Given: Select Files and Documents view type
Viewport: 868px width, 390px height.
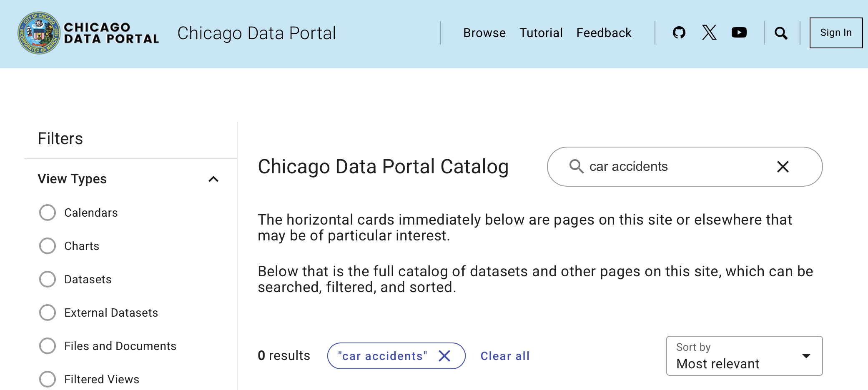Looking at the screenshot, I should click(x=48, y=346).
